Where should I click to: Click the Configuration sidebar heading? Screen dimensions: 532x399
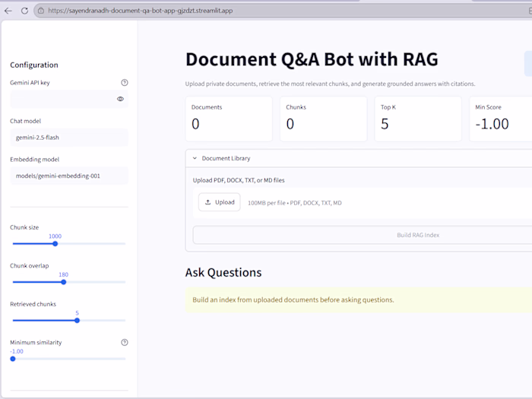tap(34, 65)
